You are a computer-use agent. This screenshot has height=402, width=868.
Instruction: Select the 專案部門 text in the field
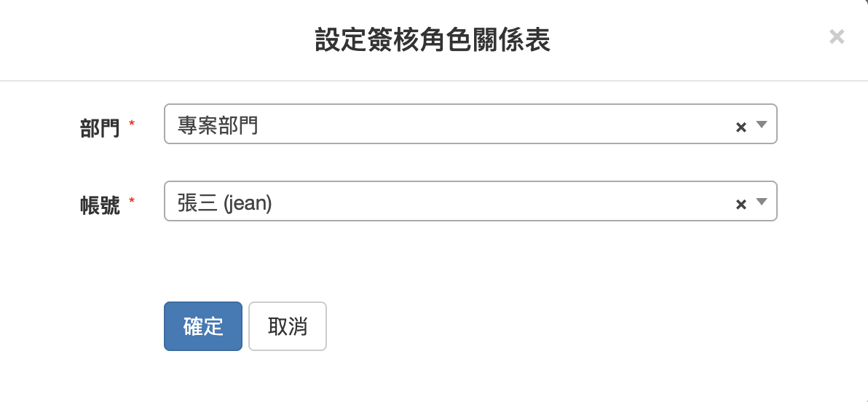[x=218, y=127]
